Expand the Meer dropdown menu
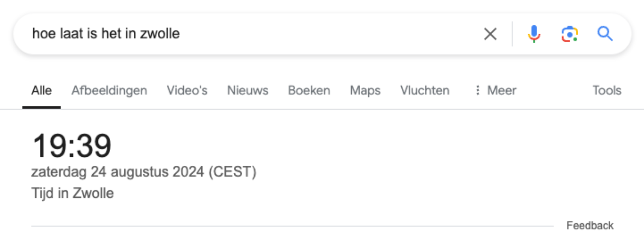 click(x=502, y=90)
